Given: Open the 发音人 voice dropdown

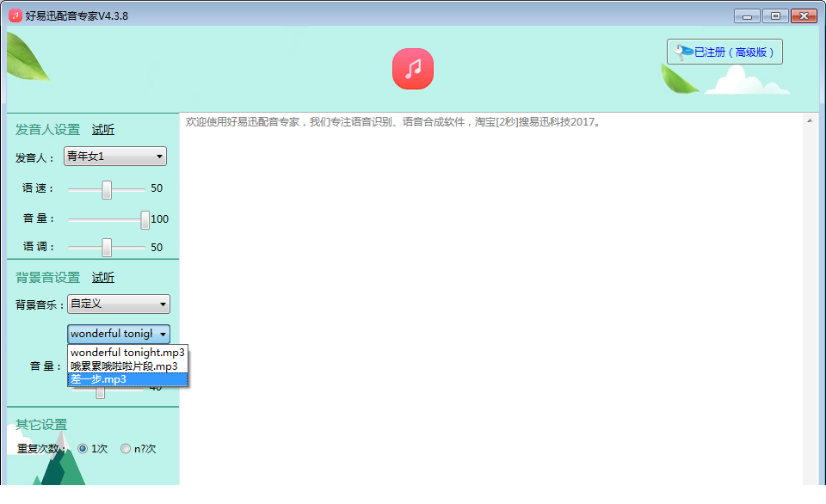Looking at the screenshot, I should tap(115, 157).
